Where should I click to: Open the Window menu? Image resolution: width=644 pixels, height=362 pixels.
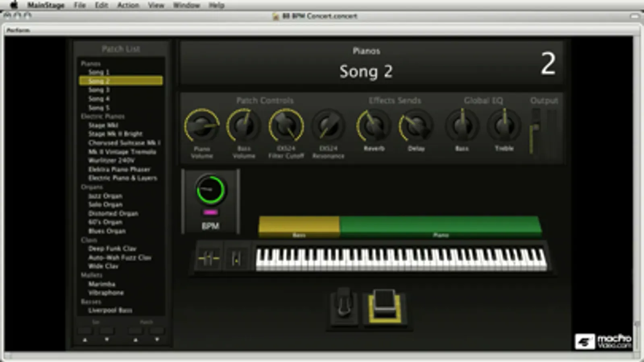tap(186, 5)
